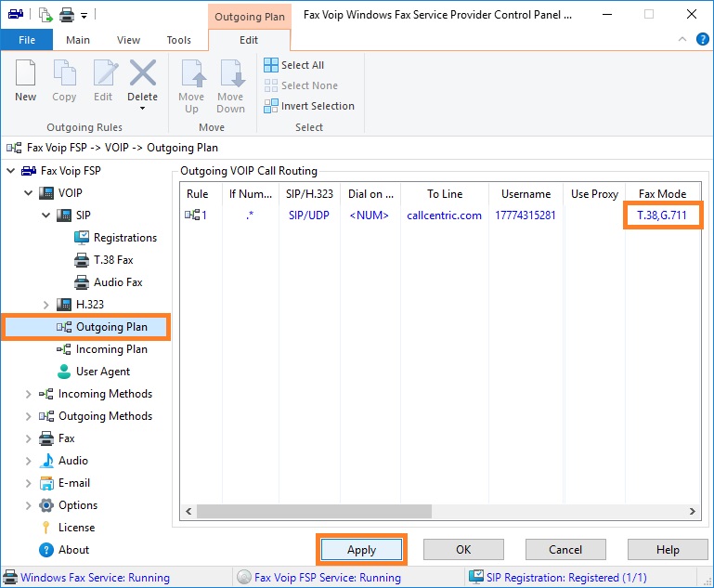Click the quick access printer icon

click(x=67, y=16)
